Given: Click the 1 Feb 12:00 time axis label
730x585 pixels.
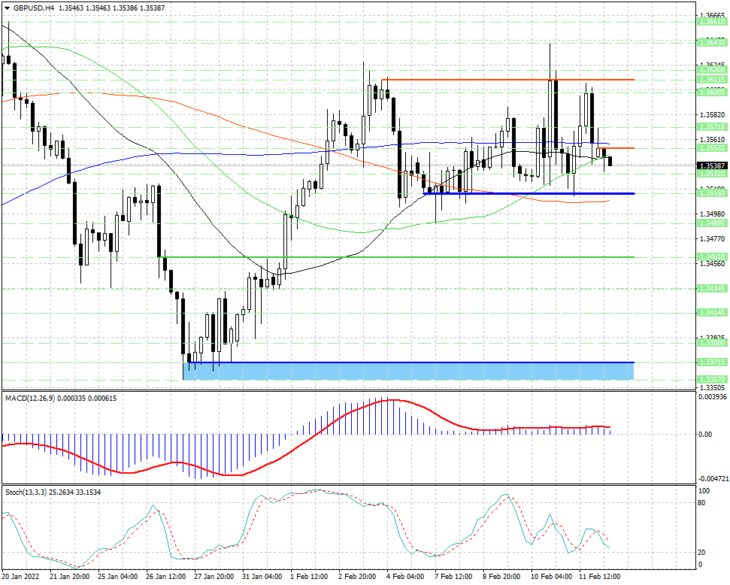Looking at the screenshot, I should point(309,576).
